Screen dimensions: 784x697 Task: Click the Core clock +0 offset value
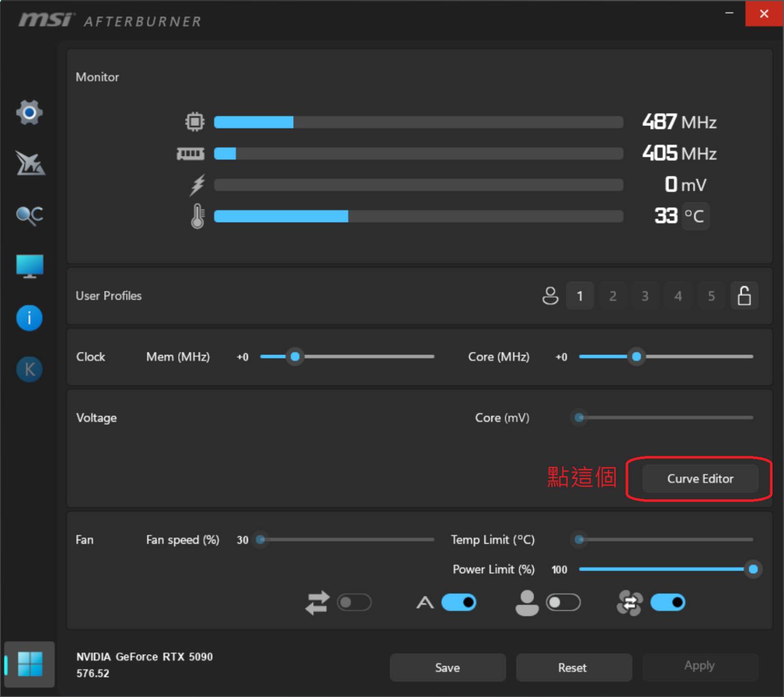click(x=561, y=357)
